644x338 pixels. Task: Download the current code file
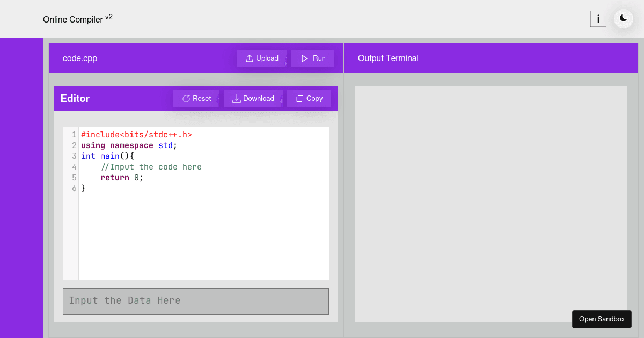(x=253, y=98)
